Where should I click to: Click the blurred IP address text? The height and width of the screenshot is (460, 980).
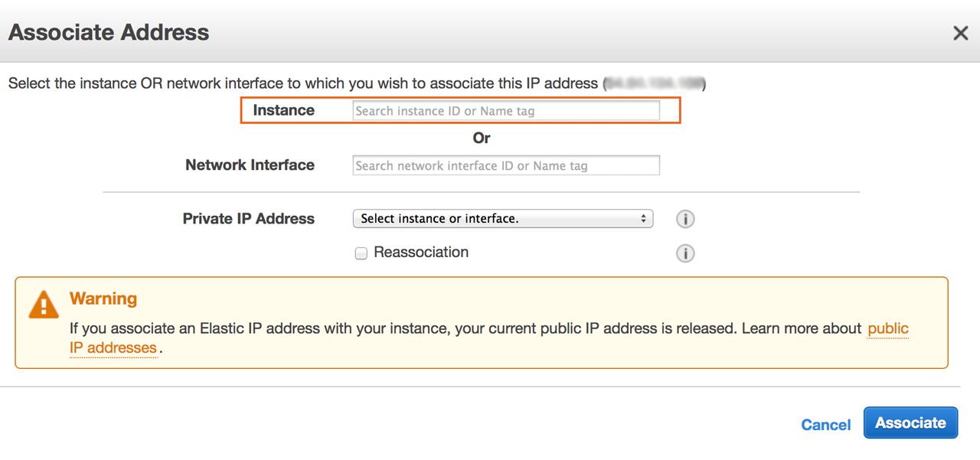tap(654, 83)
